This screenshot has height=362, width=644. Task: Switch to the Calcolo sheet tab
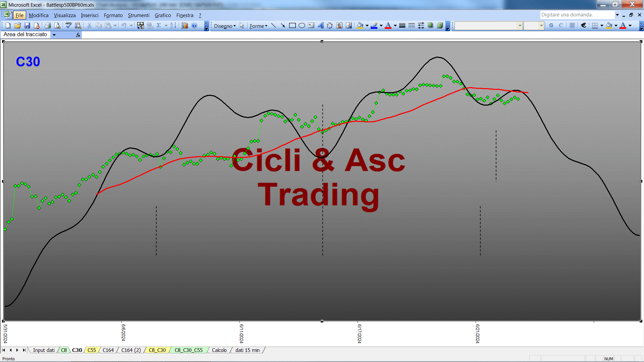[x=219, y=350]
